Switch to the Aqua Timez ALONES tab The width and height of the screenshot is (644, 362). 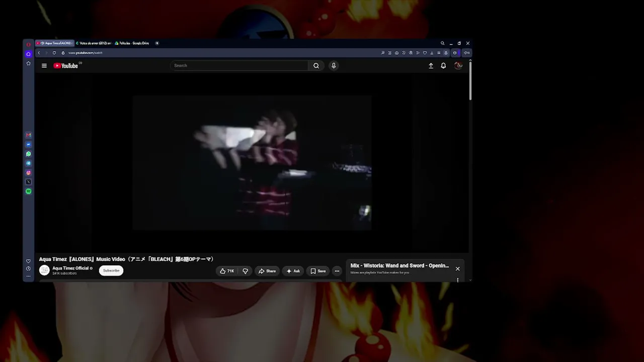click(54, 43)
